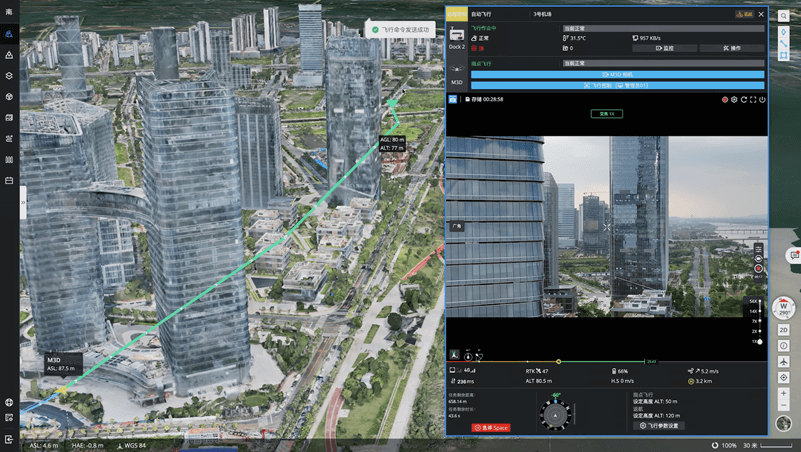Image resolution: width=801 pixels, height=452 pixels.
Task: Click the red record indicator icon
Action: point(725,100)
